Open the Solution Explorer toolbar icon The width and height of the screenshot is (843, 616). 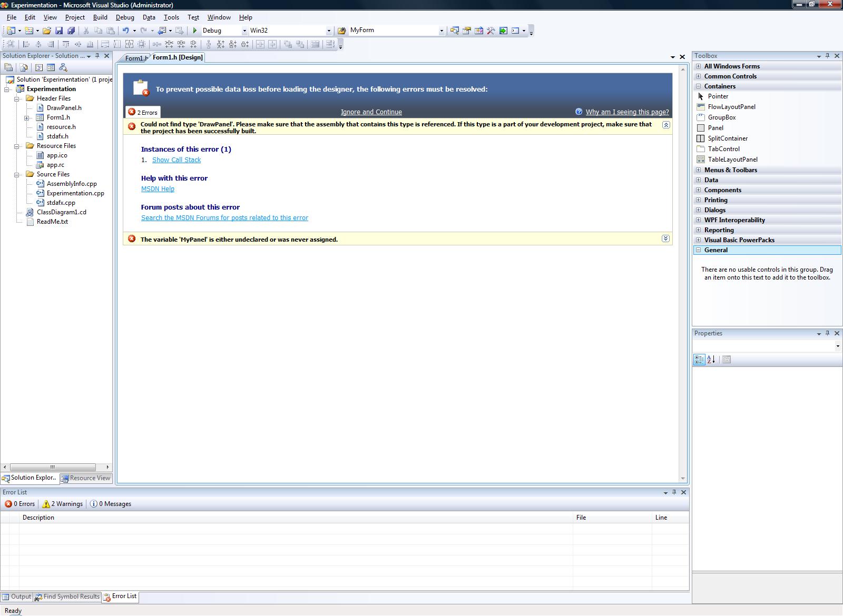click(x=454, y=31)
